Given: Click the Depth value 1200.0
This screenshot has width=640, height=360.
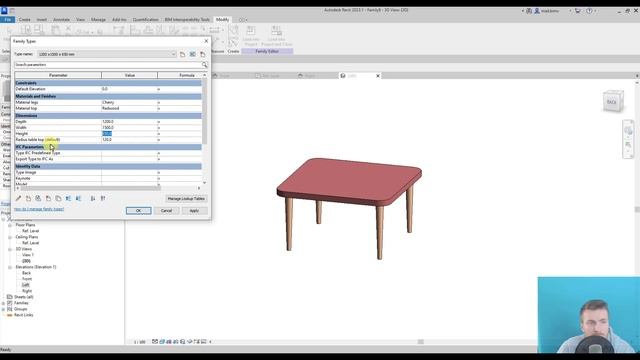Looking at the screenshot, I should point(129,122).
